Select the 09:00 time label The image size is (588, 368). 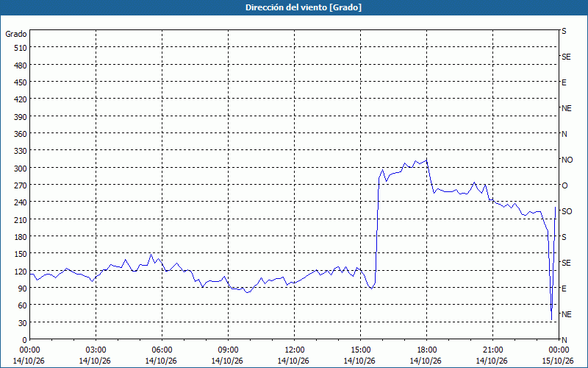228,350
